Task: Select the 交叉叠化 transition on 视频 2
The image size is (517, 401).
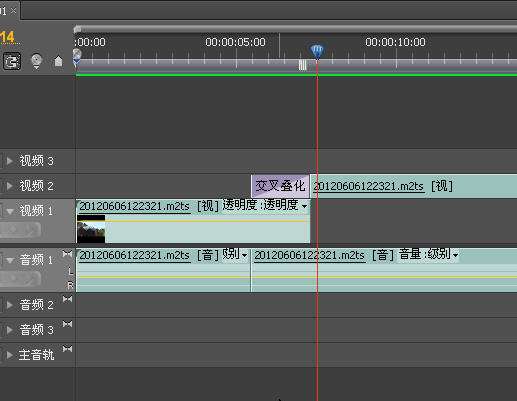Action: [x=280, y=186]
